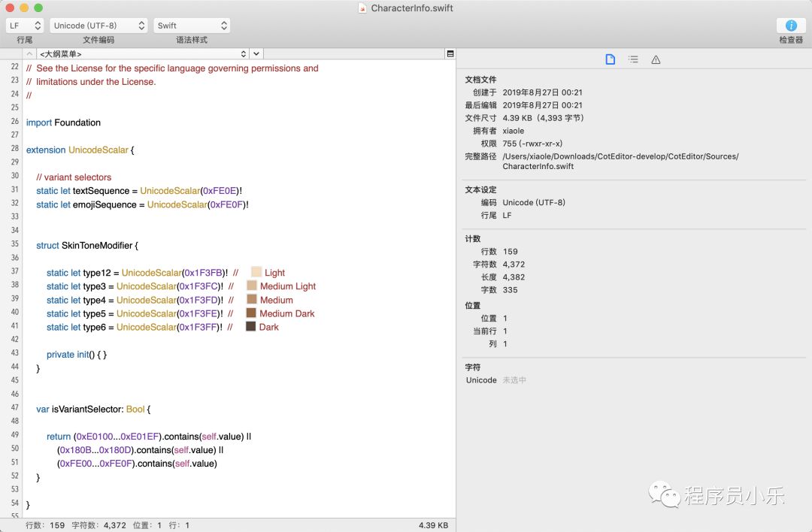Click the 'private init() { }' line

click(x=77, y=355)
